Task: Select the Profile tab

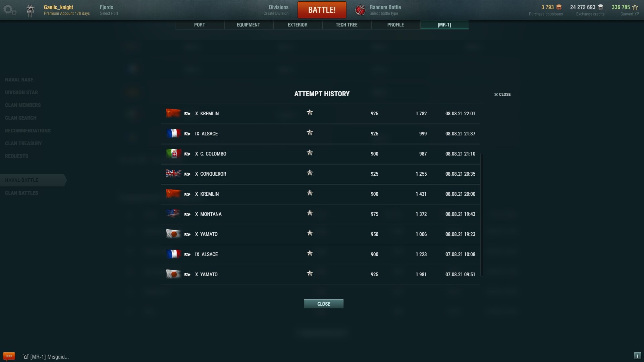Action: [x=395, y=25]
